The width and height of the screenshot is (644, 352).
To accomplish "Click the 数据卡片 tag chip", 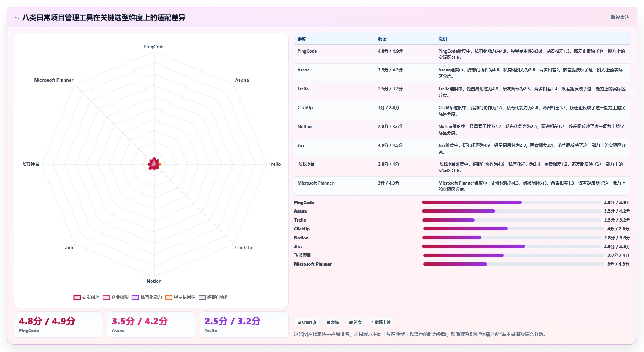I will pyautogui.click(x=381, y=322).
